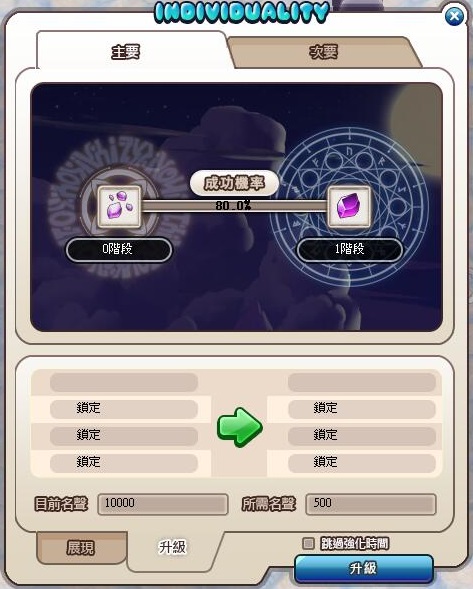Click the 成功機率 label badge
The image size is (473, 589).
click(234, 183)
